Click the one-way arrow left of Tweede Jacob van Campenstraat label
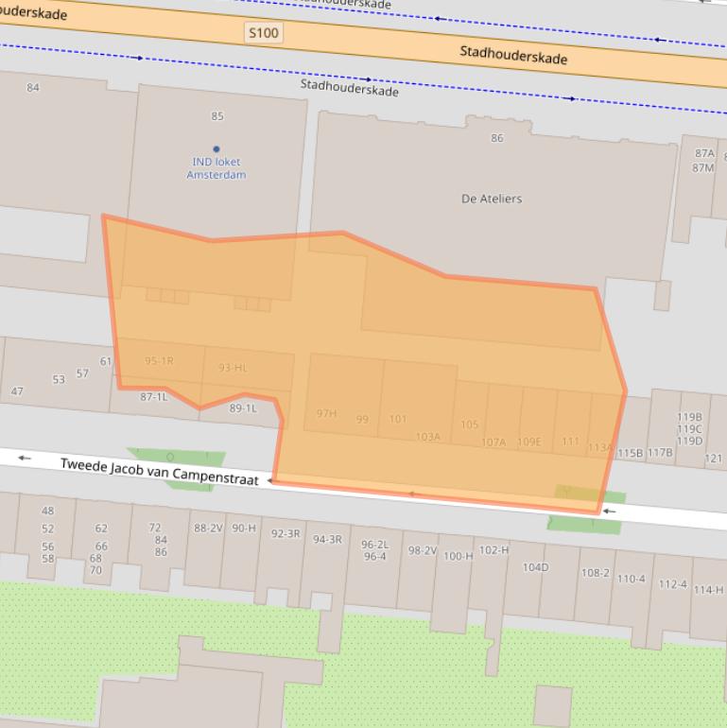This screenshot has width=727, height=728. pyautogui.click(x=25, y=458)
